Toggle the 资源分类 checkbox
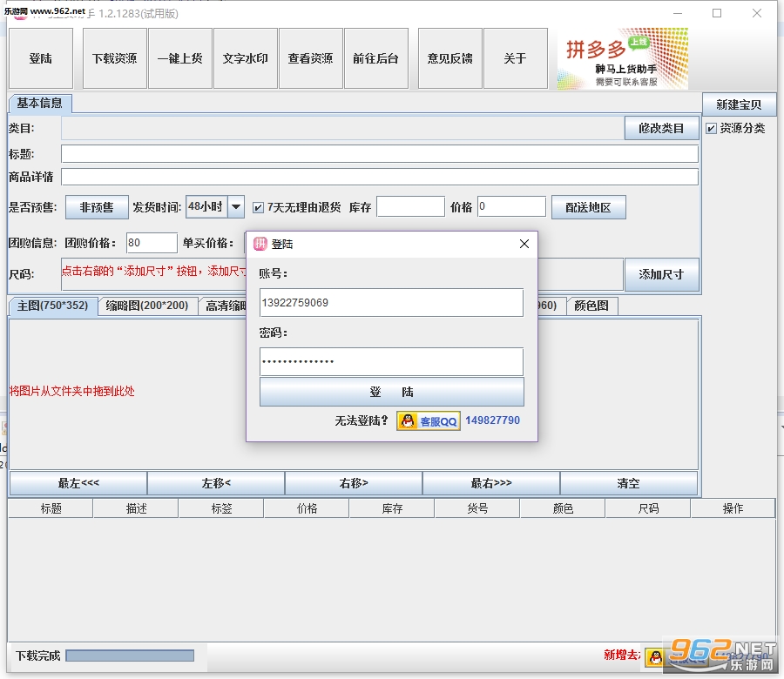The width and height of the screenshot is (784, 679). tap(711, 129)
